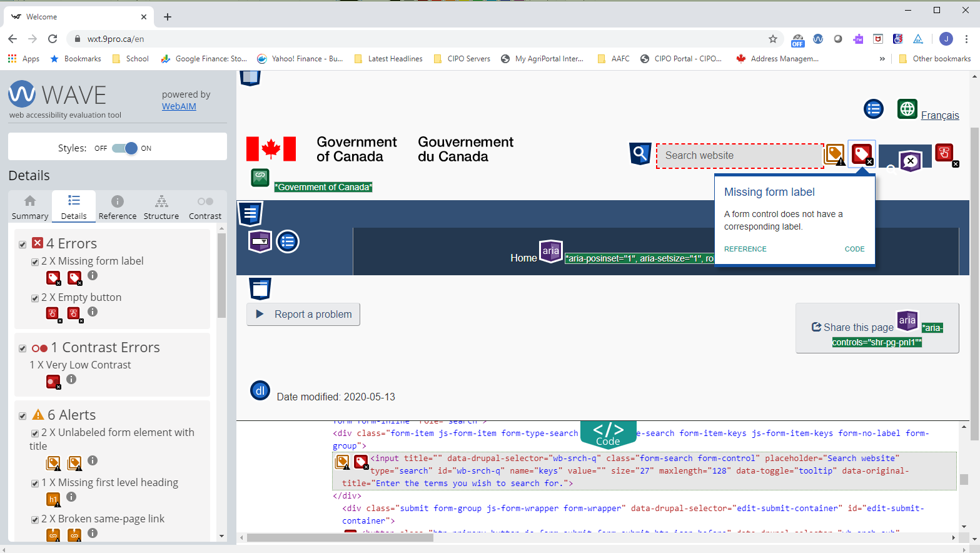Screen dimensions: 980x553
Task: Click the Government of Canada logo
Action: (x=380, y=150)
